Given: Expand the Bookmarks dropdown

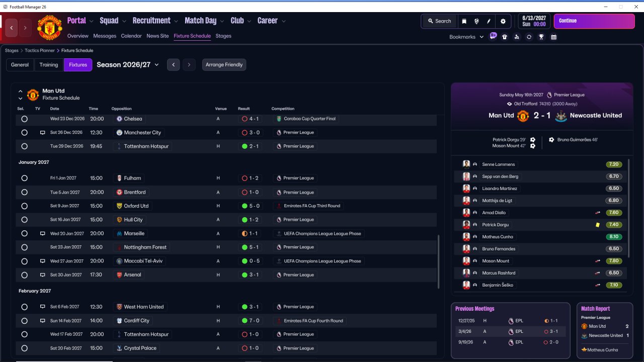Looking at the screenshot, I should 466,37.
